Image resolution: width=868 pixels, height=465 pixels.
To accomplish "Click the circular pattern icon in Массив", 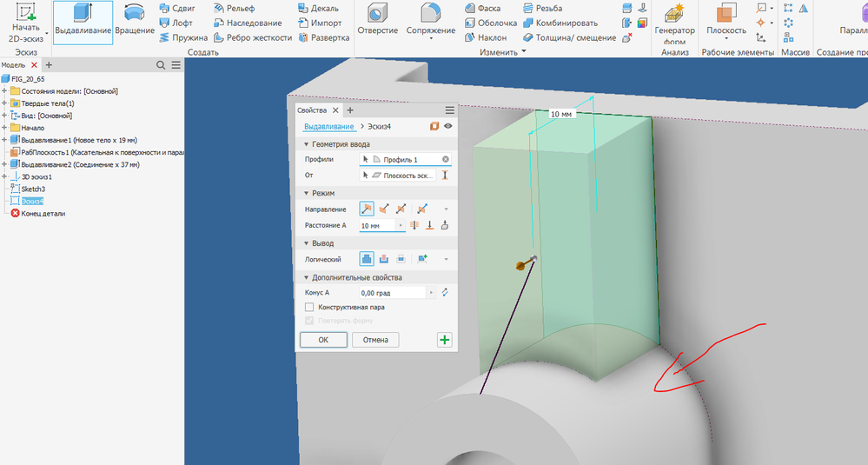I will tap(788, 23).
